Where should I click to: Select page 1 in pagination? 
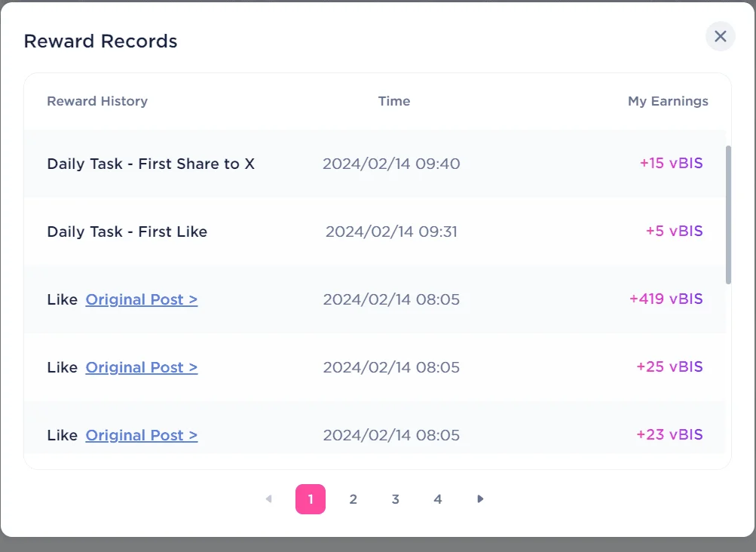[311, 499]
